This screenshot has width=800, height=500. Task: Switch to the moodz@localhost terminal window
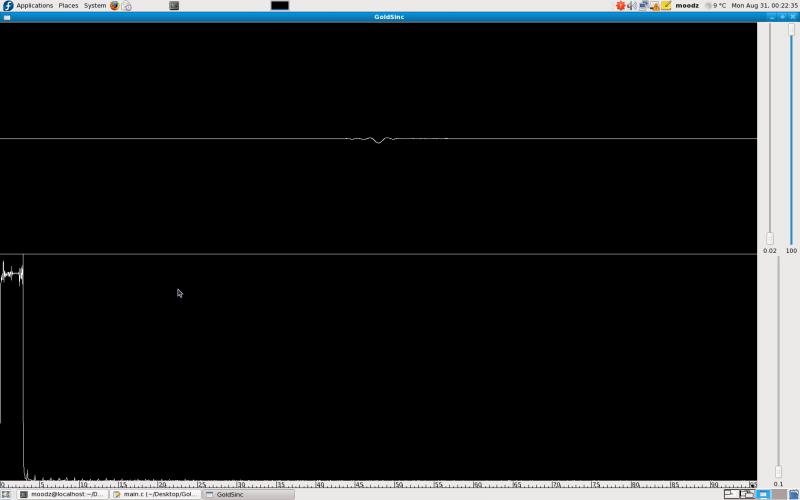[x=63, y=494]
